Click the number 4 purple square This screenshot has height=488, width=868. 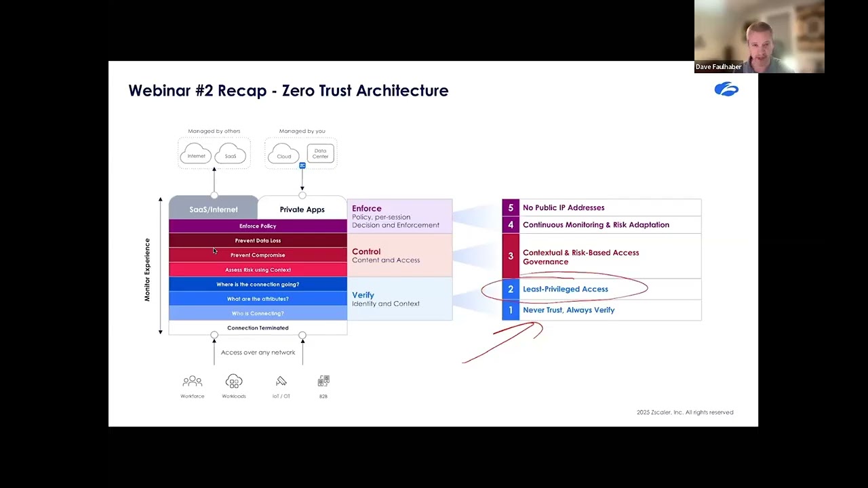click(511, 225)
